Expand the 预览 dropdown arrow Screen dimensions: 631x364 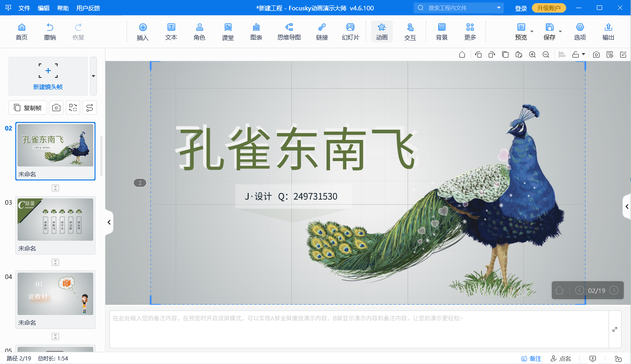[x=532, y=31]
